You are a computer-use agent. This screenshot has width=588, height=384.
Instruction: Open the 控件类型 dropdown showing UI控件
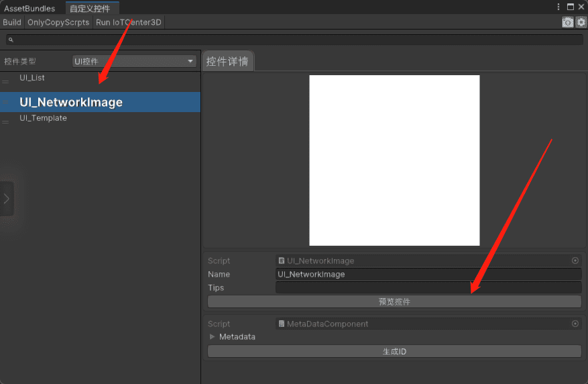[x=133, y=62]
